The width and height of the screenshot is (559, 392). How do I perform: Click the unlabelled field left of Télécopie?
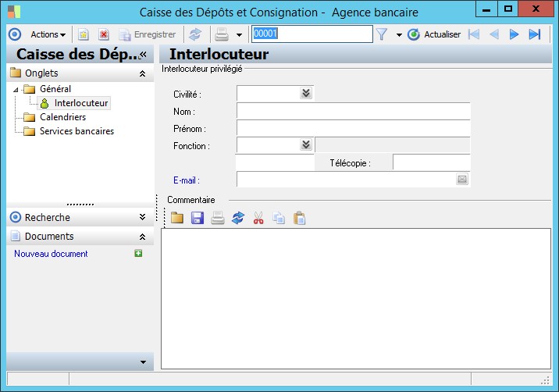tap(275, 162)
